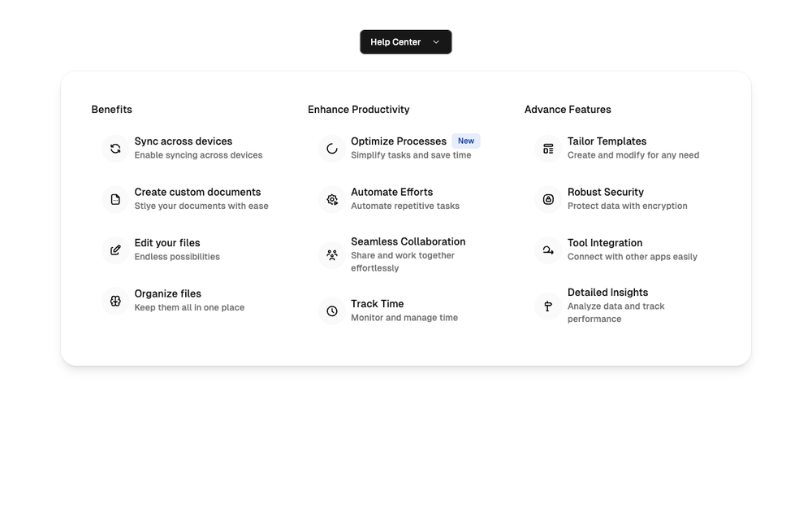
Task: Click the sync arrows icon
Action: [x=115, y=149]
